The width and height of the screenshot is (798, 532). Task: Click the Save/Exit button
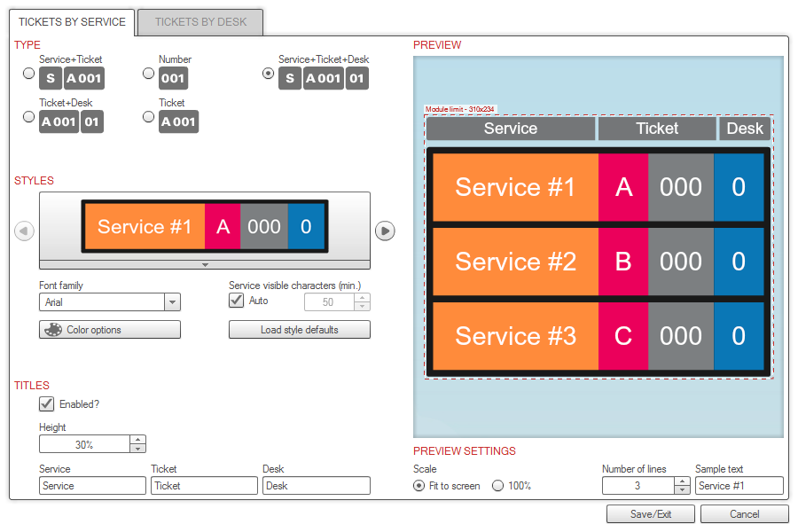coord(651,514)
